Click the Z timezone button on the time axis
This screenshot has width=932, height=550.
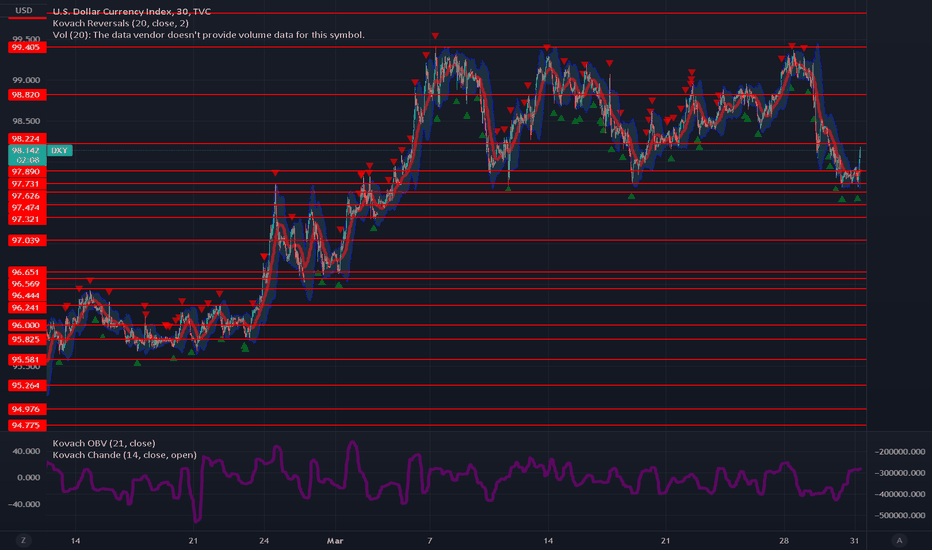[x=23, y=540]
